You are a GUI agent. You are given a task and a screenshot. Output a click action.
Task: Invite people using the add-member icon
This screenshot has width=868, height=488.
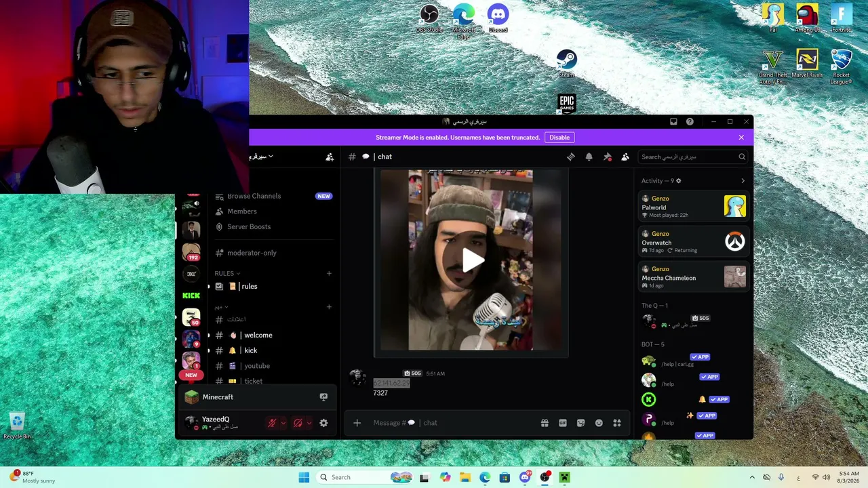(330, 157)
